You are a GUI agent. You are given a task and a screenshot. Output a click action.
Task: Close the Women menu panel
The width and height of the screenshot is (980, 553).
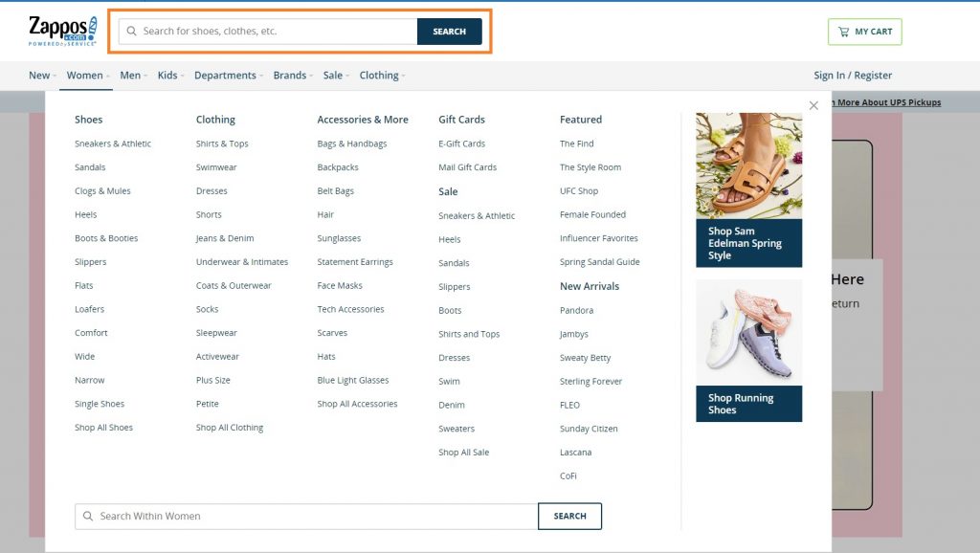point(813,105)
